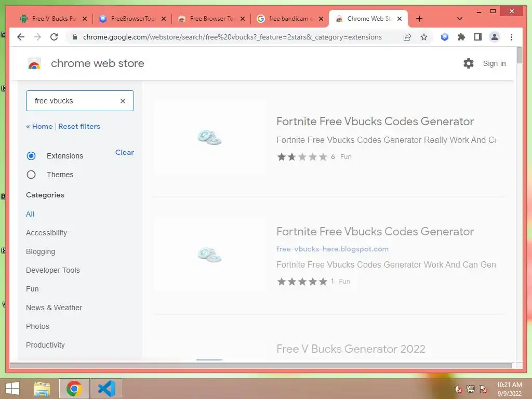Filter by News & Weather category
532x399 pixels.
point(54,308)
